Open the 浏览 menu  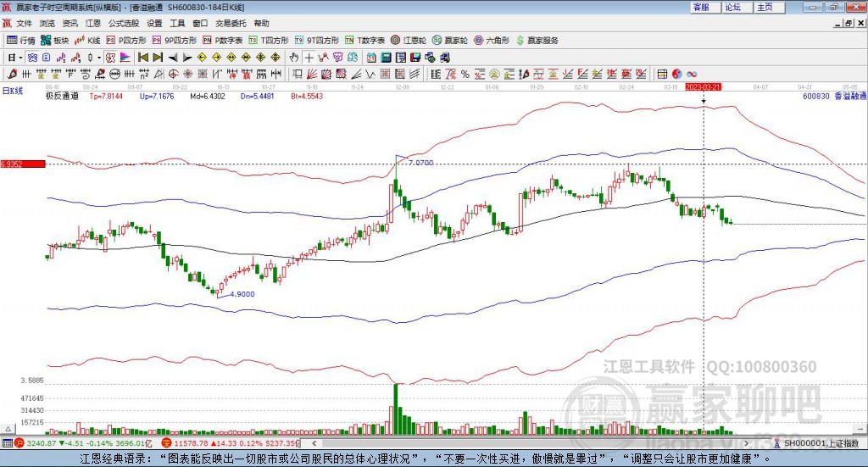point(47,23)
